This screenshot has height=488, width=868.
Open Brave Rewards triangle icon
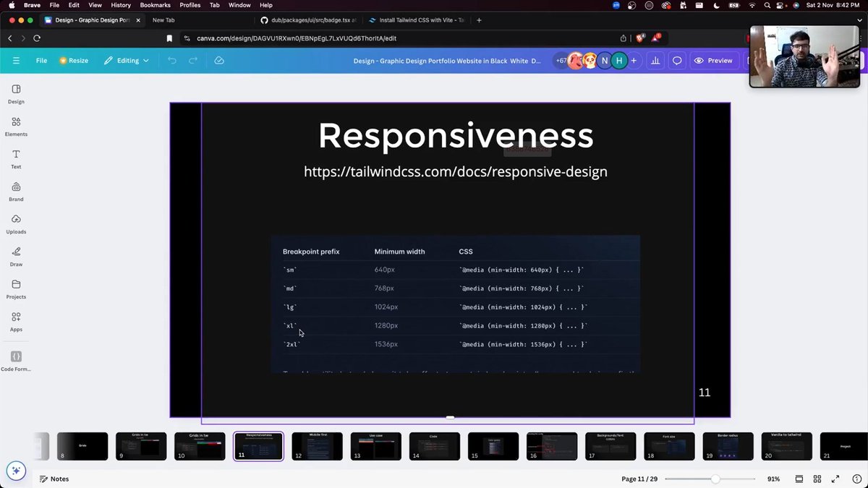coord(657,38)
